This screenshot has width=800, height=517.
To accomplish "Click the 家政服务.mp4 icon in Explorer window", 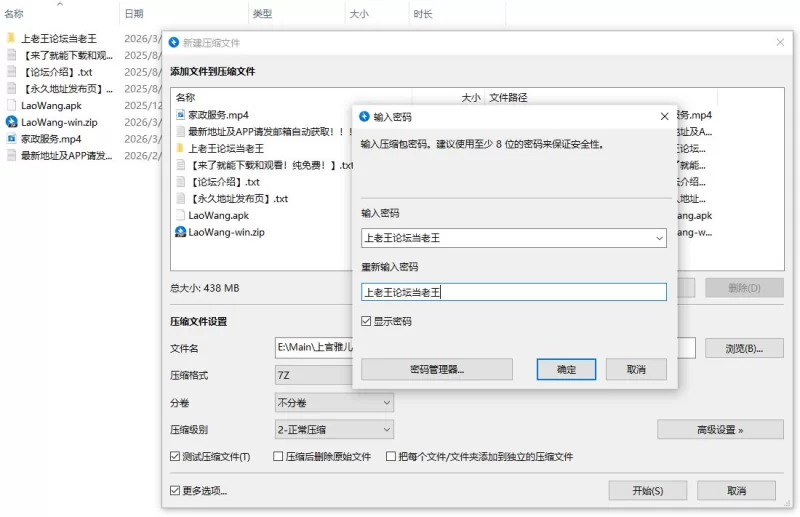I will (11, 138).
